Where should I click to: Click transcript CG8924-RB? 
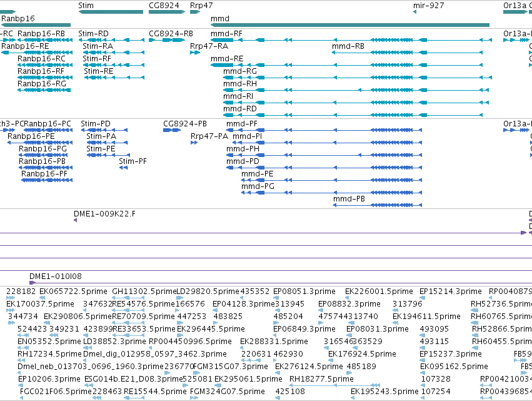point(166,40)
